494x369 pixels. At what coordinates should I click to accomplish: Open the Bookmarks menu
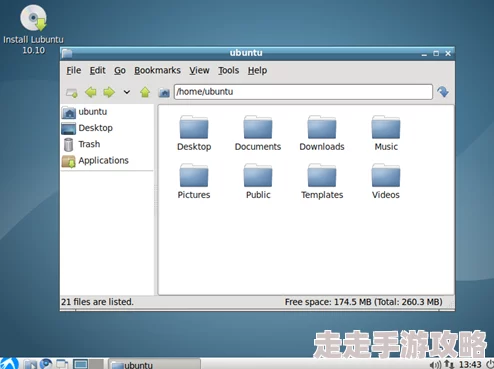(x=157, y=71)
